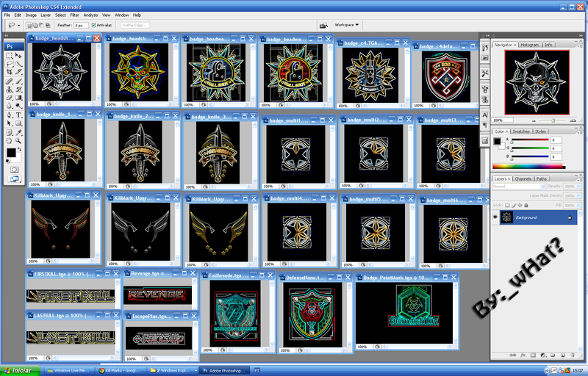Viewport: 588px width, 376px height.
Task: Toggle Lock position icon in Layers
Action: click(x=520, y=205)
